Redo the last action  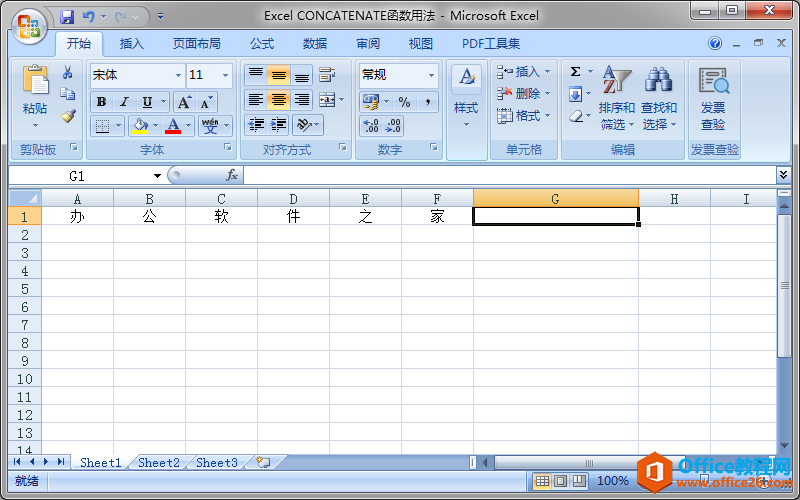[x=121, y=17]
